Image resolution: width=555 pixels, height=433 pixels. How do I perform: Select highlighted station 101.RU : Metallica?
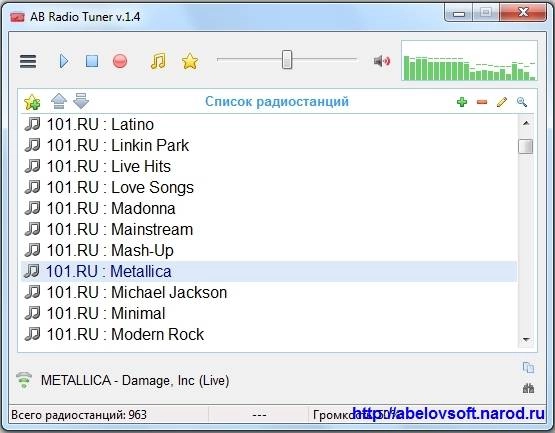pyautogui.click(x=269, y=272)
